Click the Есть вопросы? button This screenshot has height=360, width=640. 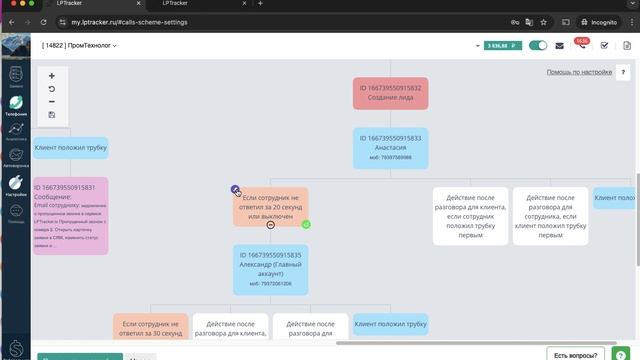click(x=576, y=355)
